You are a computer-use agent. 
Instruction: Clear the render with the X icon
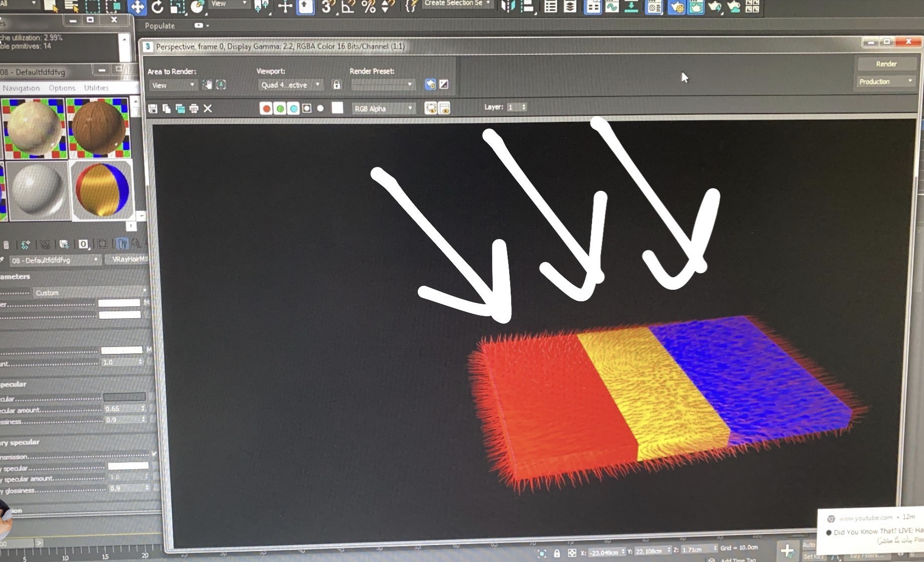point(208,108)
